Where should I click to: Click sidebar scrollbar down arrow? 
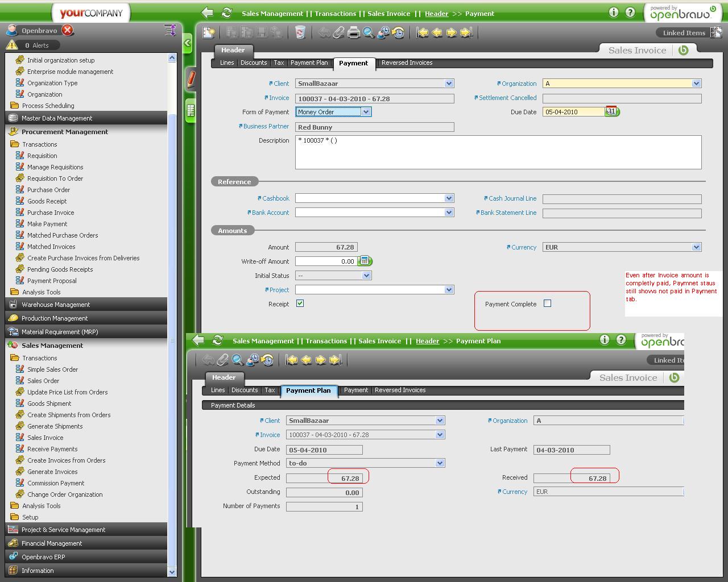point(172,572)
